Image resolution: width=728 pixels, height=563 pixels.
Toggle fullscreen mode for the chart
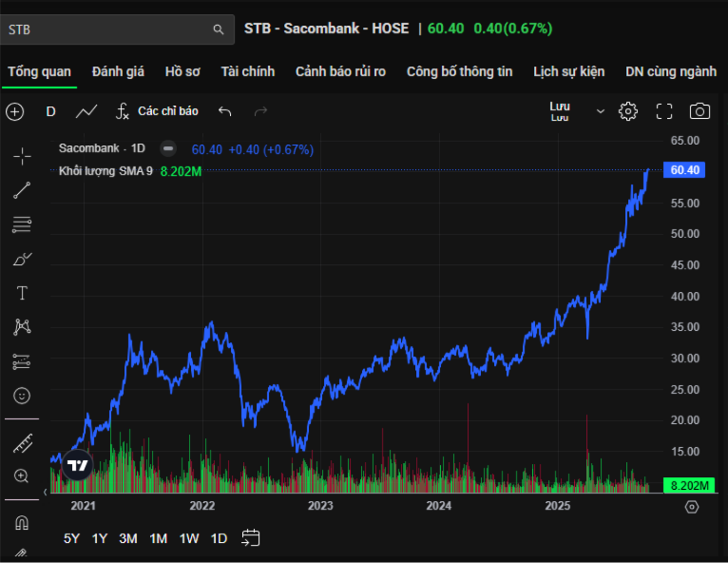point(664,111)
